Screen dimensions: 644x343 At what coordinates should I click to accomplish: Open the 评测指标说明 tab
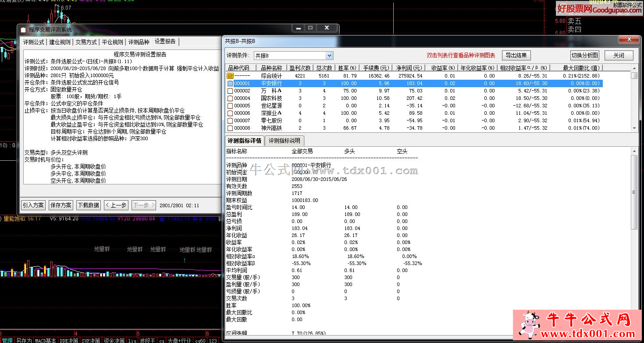(285, 141)
